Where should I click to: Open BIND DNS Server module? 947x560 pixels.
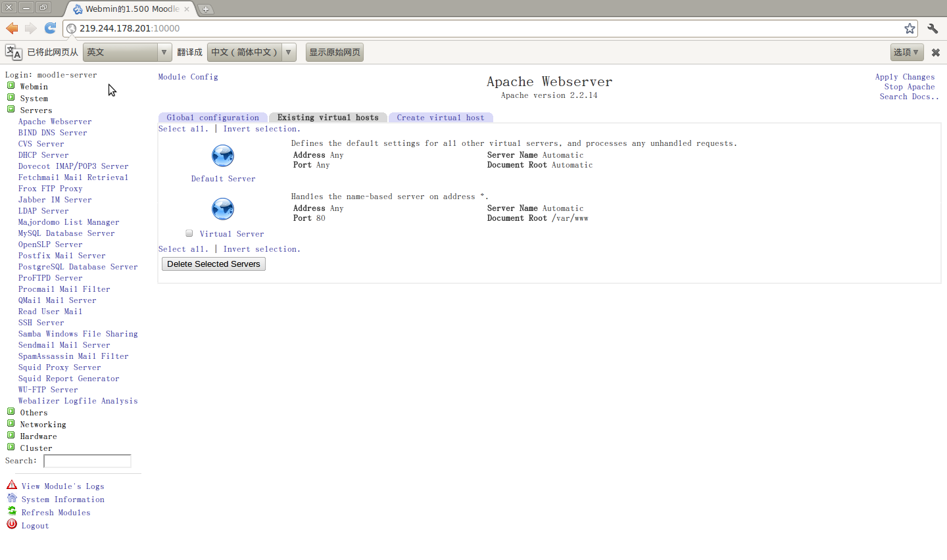[x=53, y=133]
